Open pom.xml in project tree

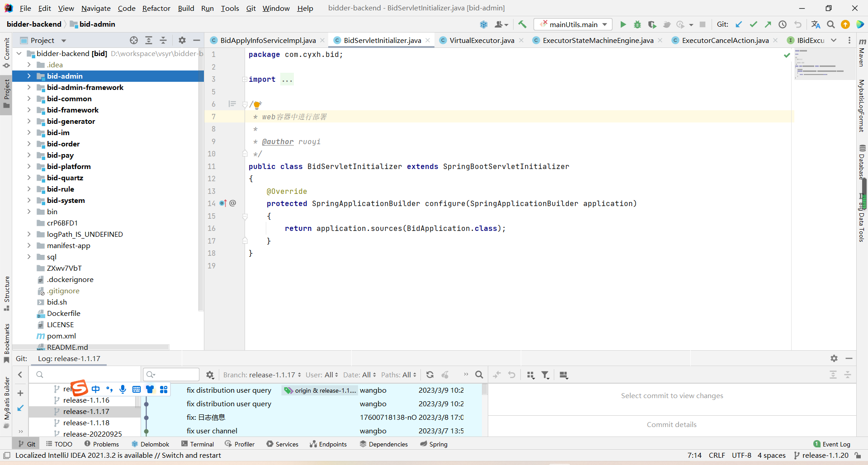(61, 336)
